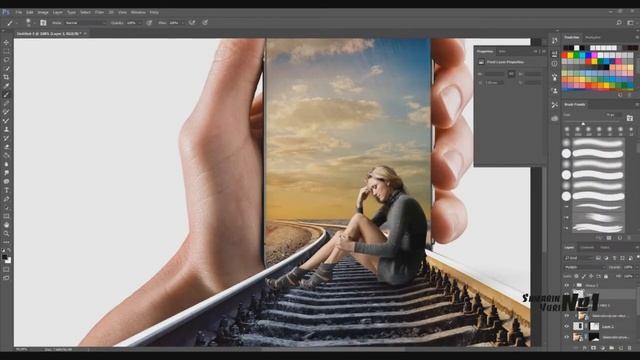640x360 pixels.
Task: Toggle brush panel button in options bar
Action: (x=43, y=23)
